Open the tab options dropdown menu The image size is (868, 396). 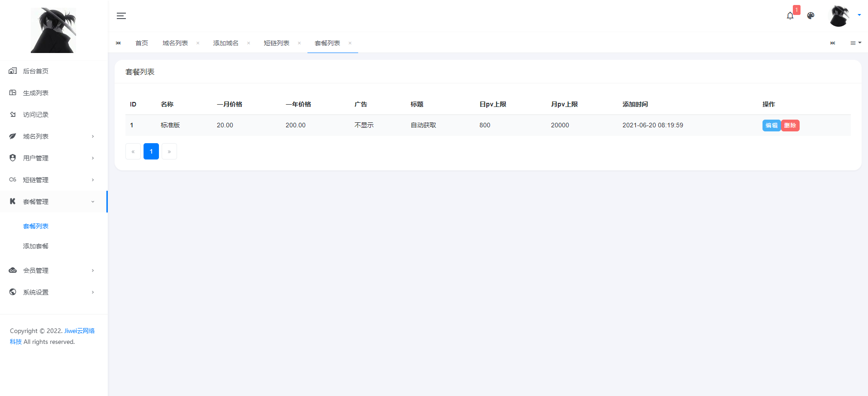pos(855,43)
